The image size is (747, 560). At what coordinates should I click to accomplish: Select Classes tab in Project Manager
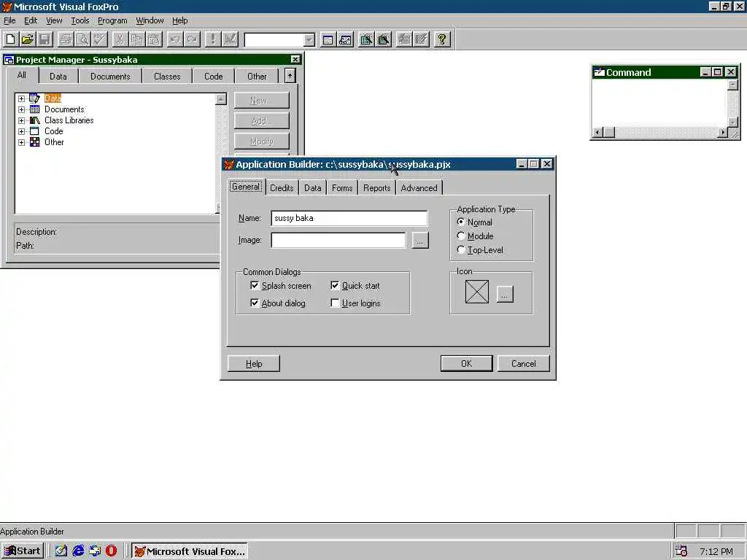[x=167, y=76]
